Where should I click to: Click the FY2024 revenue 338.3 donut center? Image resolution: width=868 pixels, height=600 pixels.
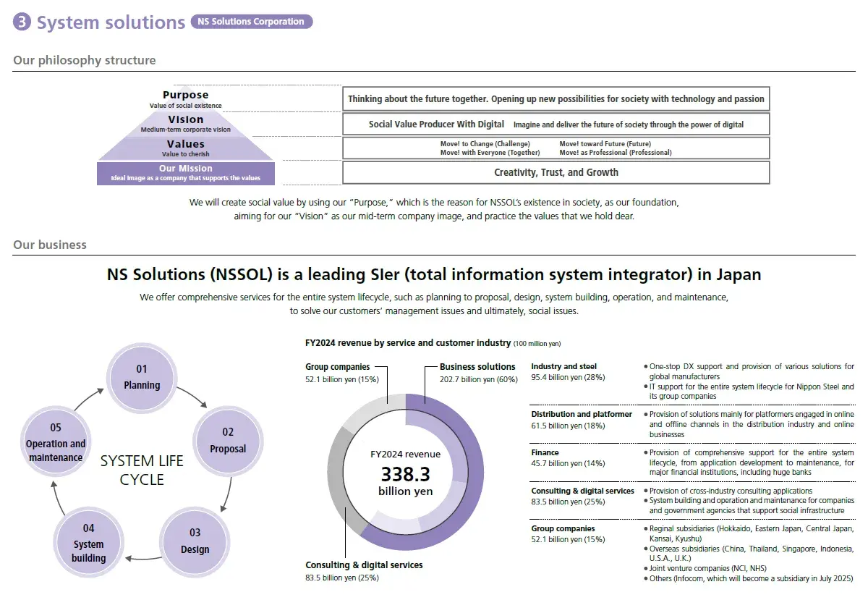tap(405, 473)
